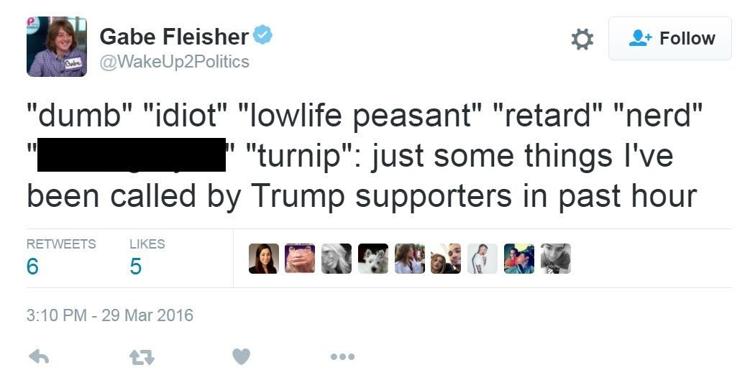Retweet using the retweet arrows icon
The image size is (750, 375).
click(x=142, y=357)
